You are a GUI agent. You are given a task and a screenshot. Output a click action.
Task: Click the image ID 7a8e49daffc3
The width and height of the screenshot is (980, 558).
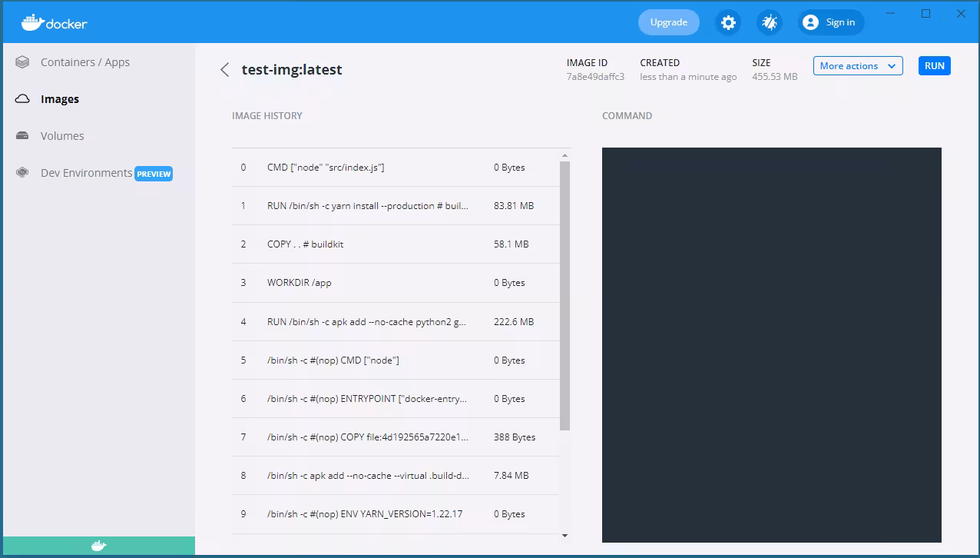coord(595,77)
